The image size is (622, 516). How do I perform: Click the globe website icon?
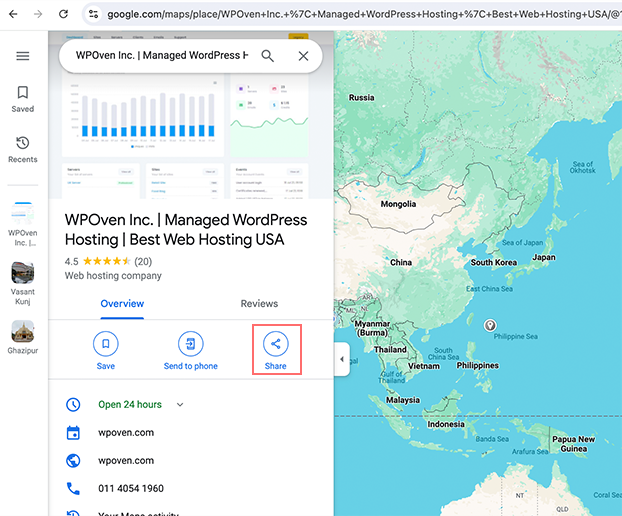(x=73, y=460)
